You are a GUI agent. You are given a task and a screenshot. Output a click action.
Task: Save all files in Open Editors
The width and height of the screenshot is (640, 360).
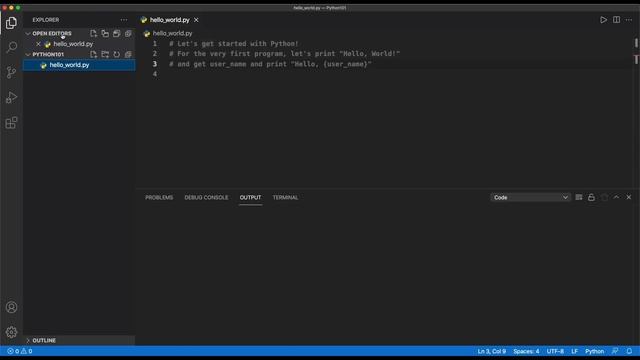116,33
